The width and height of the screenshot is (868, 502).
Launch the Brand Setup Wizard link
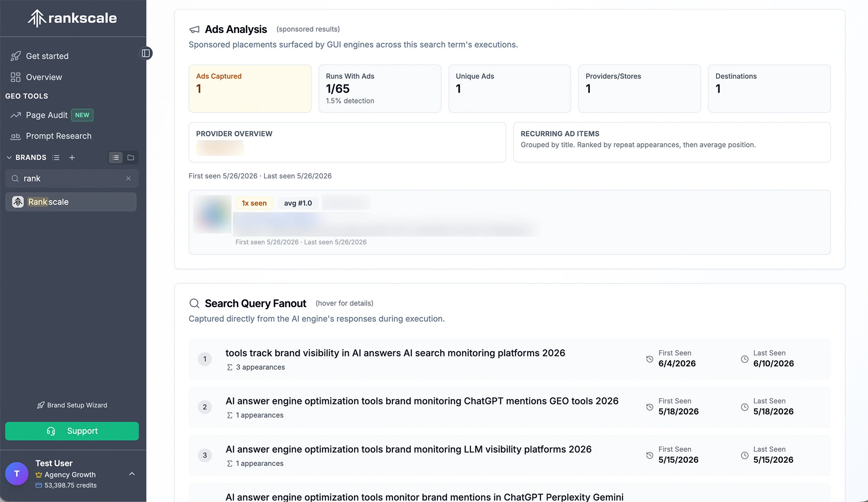click(72, 405)
